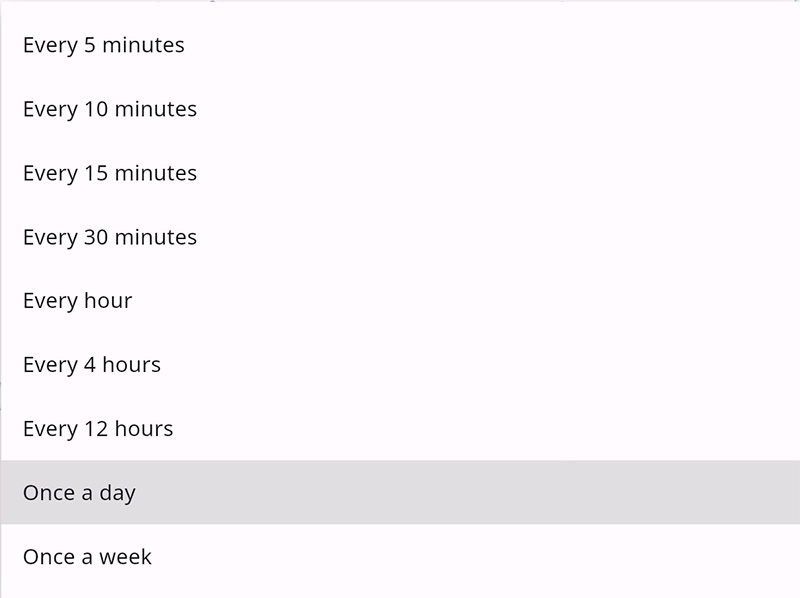Click the 30 minutes list item
Viewport: 800px width, 598px height.
(x=110, y=237)
